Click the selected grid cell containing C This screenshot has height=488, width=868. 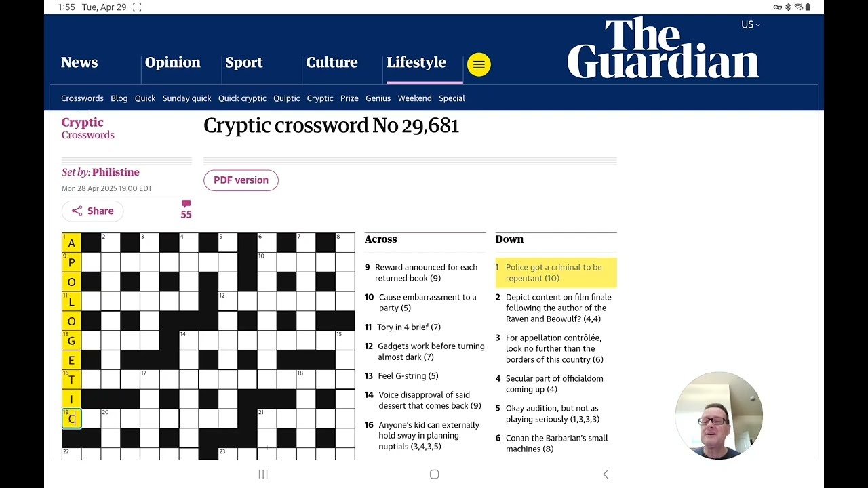pos(71,418)
